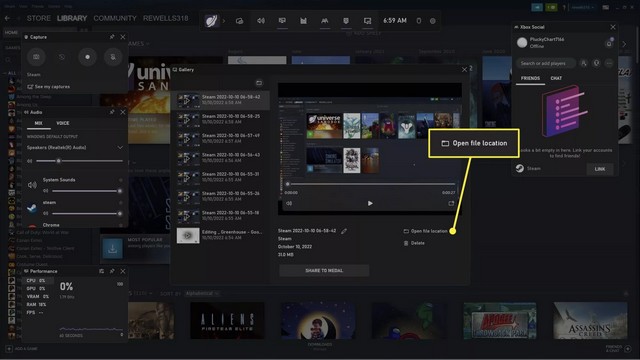This screenshot has width=640, height=360.
Task: Select the Mix tab in Audio
Action: pyautogui.click(x=38, y=123)
